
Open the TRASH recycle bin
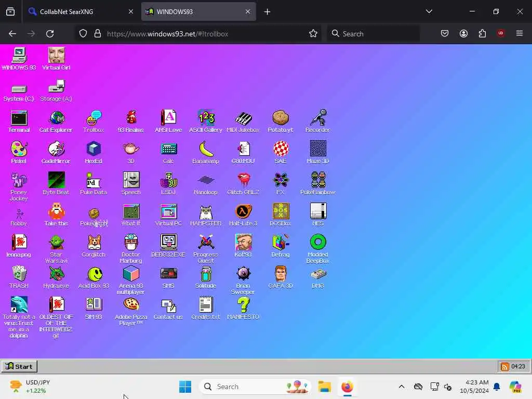pos(19,277)
